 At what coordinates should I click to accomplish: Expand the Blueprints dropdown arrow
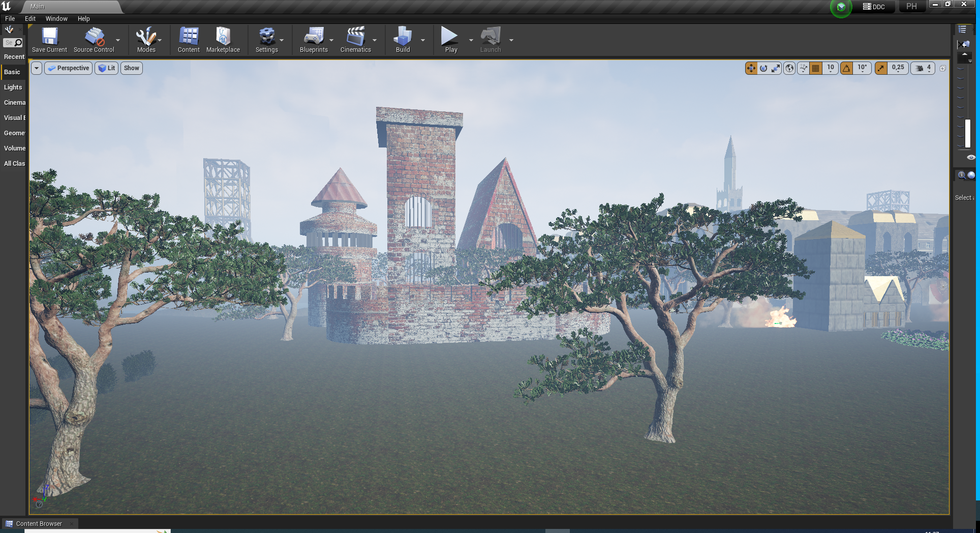pyautogui.click(x=331, y=40)
